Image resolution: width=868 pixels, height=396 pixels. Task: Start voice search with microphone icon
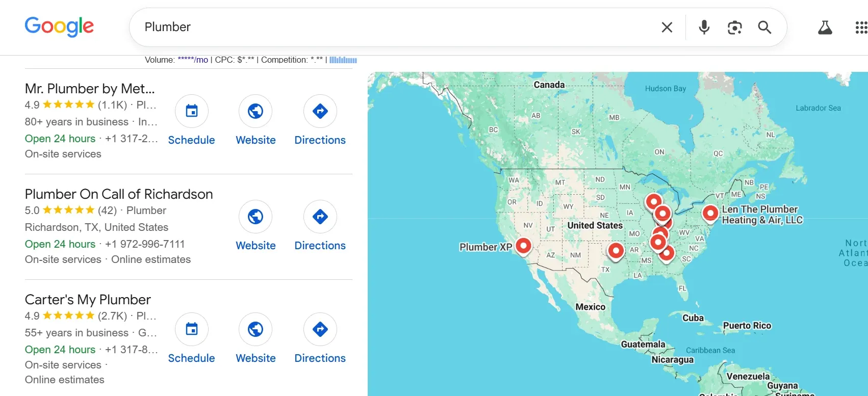tap(704, 27)
